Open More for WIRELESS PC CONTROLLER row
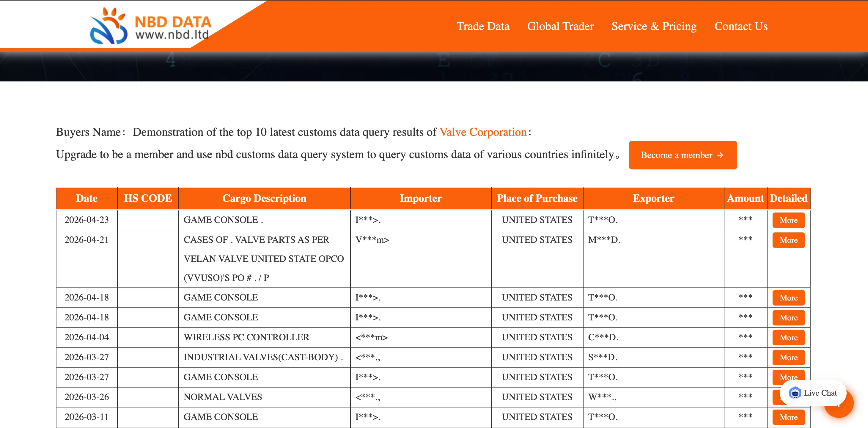This screenshot has width=868, height=428. tap(788, 338)
